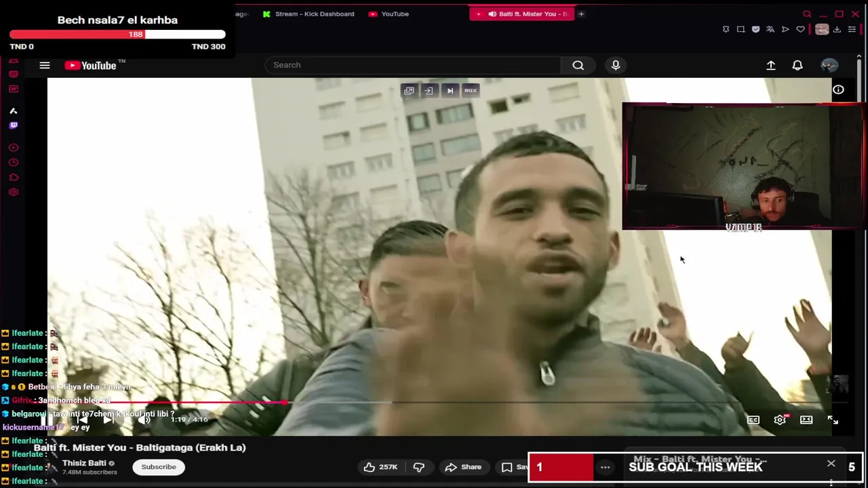868x488 pixels.
Task: Open Twitch from the browser sidebar
Action: point(14,125)
